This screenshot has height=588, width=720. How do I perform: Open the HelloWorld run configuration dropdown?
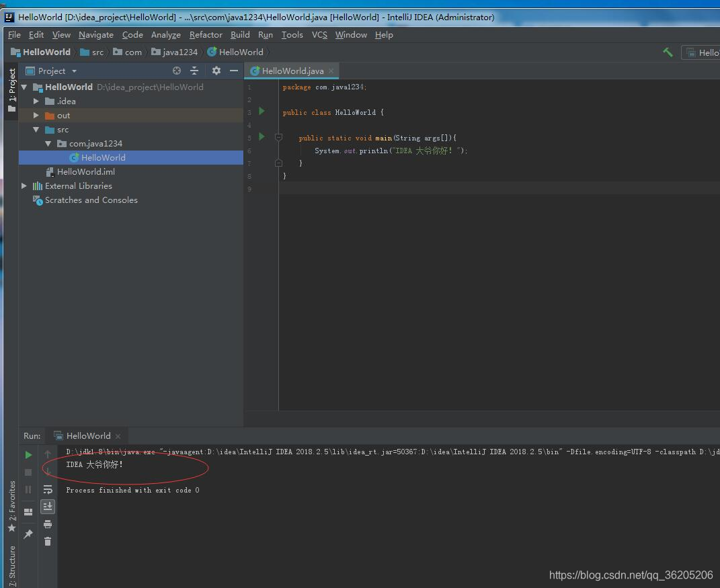pos(702,53)
